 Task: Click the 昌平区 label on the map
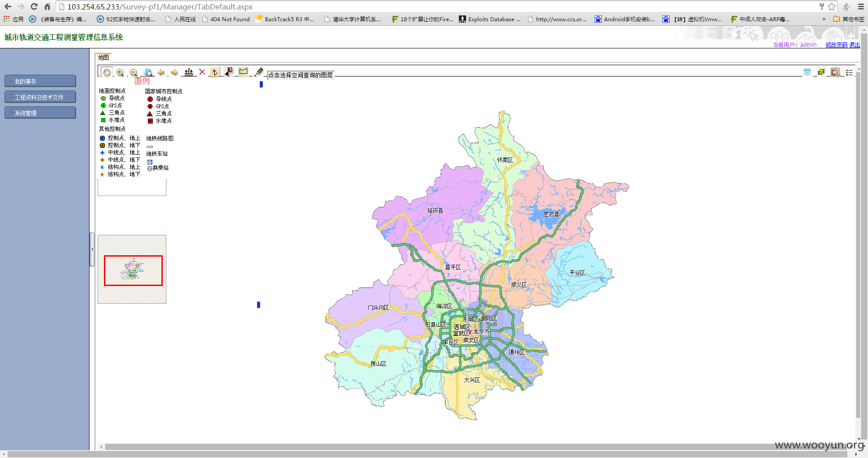pos(453,267)
